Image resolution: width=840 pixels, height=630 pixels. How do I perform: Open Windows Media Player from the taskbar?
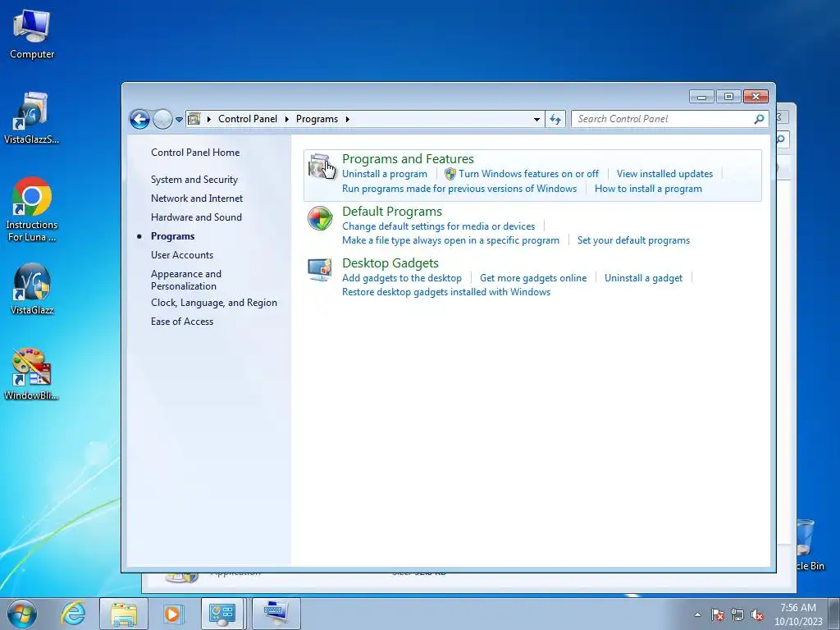point(172,614)
